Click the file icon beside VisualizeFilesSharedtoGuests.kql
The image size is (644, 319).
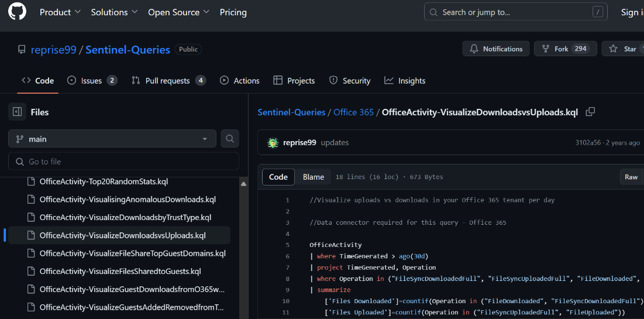30,272
